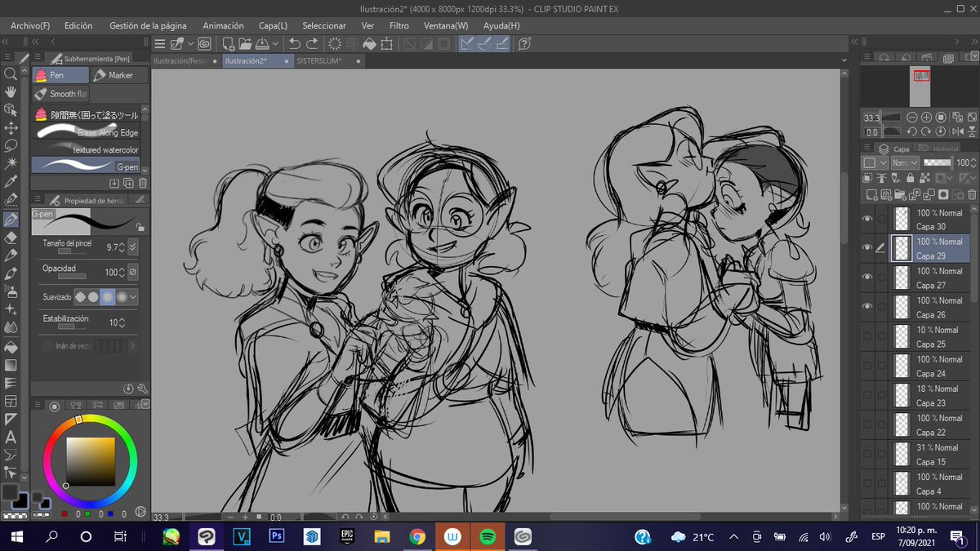This screenshot has height=551, width=980.
Task: Select the Marker sub tool group
Action: [x=119, y=75]
